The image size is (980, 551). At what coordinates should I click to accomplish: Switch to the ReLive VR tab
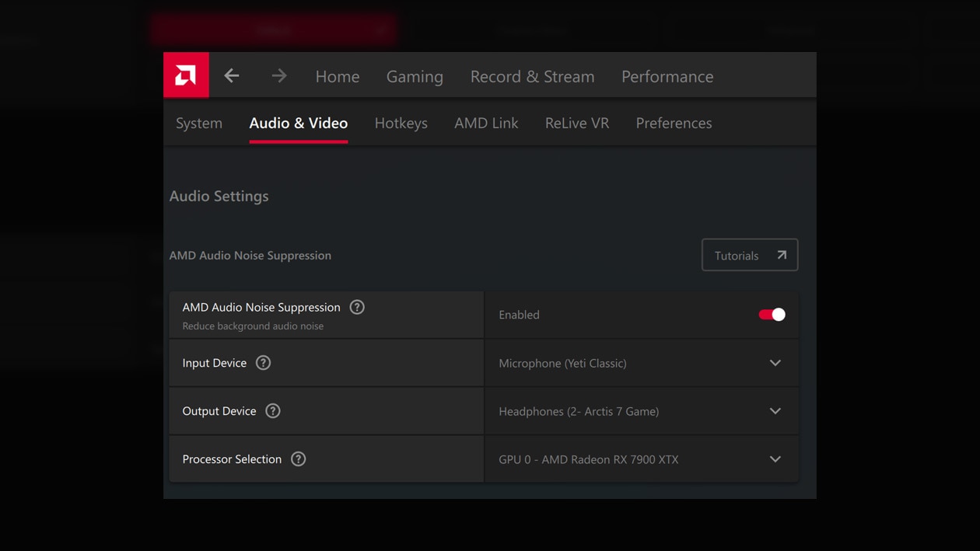click(x=577, y=123)
